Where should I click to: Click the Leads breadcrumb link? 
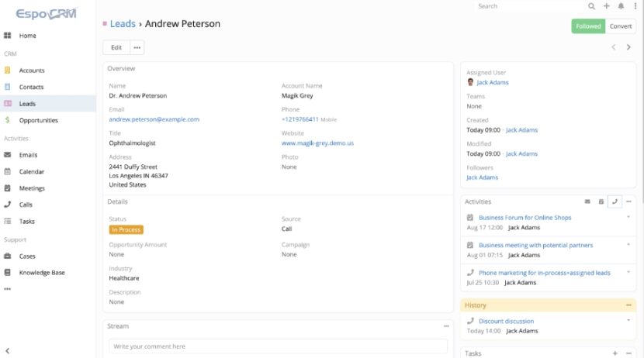[x=123, y=24]
